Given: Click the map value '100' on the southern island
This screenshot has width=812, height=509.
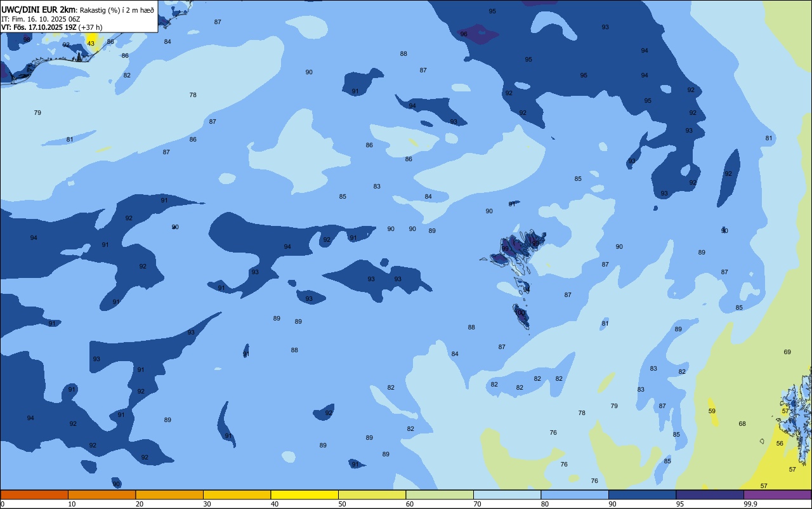Looking at the screenshot, I should coord(521,312).
